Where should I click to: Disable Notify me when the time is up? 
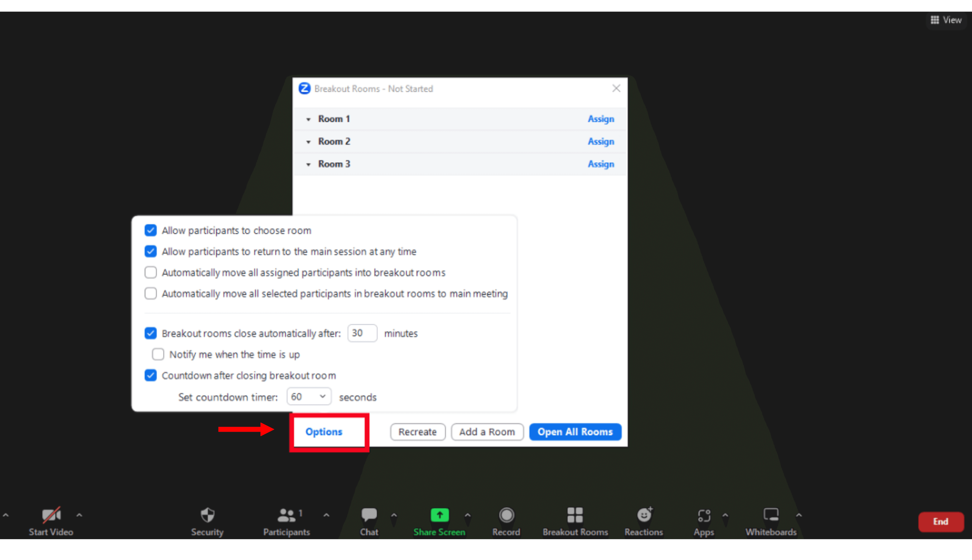158,354
